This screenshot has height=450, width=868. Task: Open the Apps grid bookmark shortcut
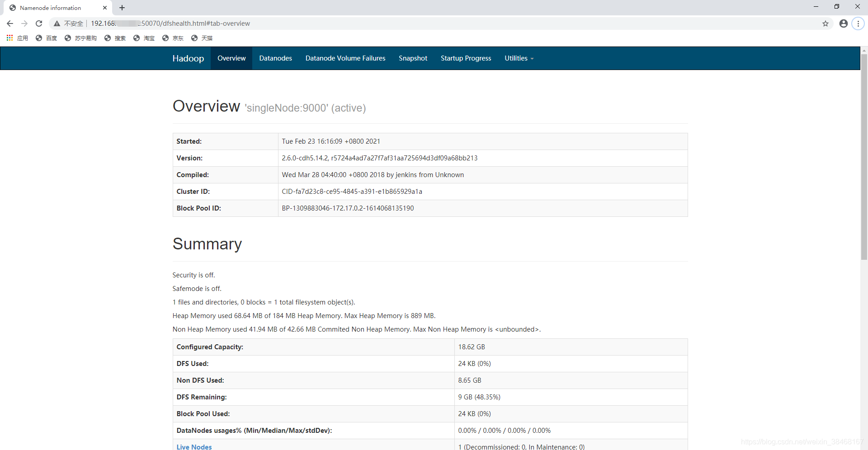pos(10,38)
